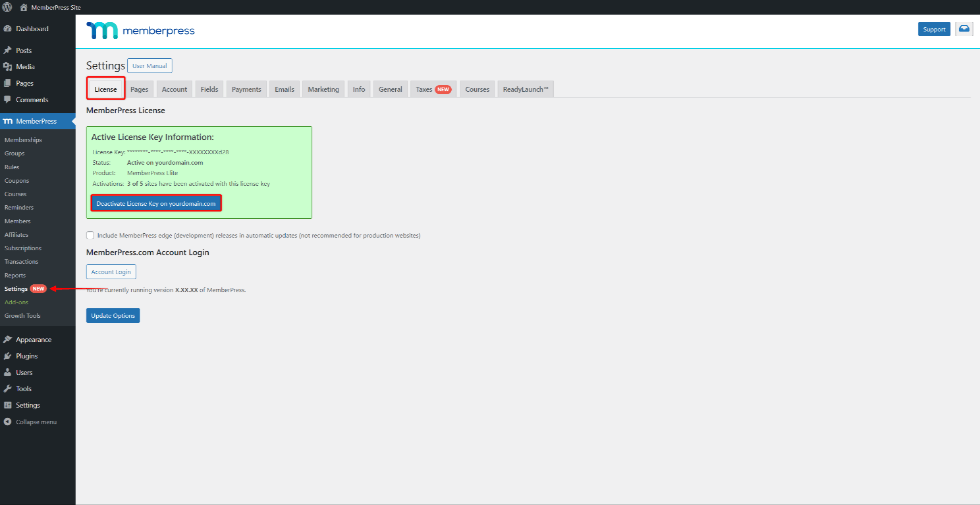Click the Tools wrench icon
Screen dimensions: 980x505
point(7,388)
